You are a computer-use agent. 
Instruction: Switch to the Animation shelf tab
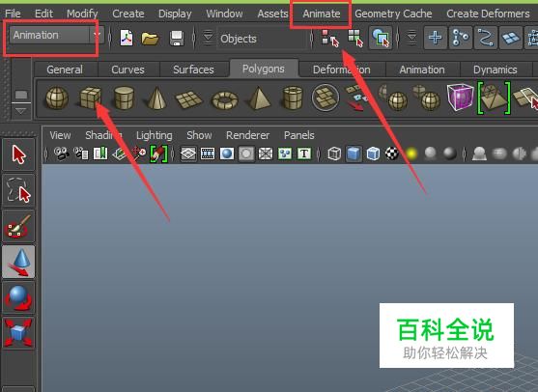point(422,70)
